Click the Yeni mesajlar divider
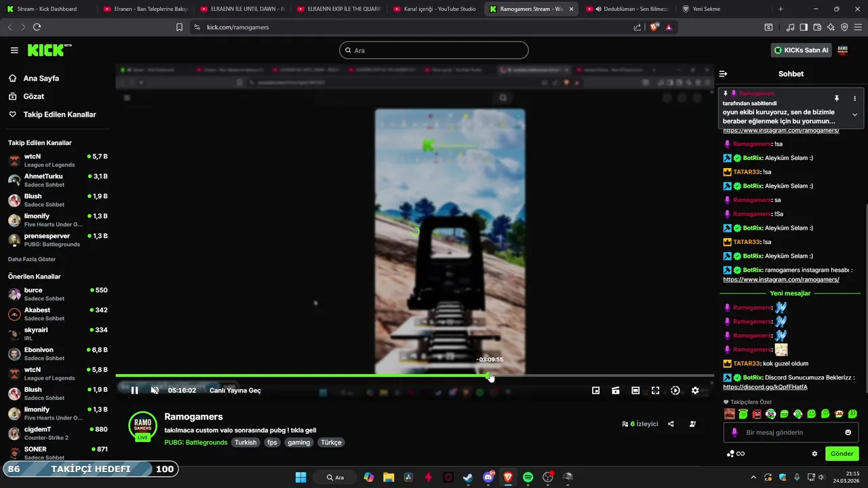Image resolution: width=868 pixels, height=488 pixels. pyautogui.click(x=790, y=293)
